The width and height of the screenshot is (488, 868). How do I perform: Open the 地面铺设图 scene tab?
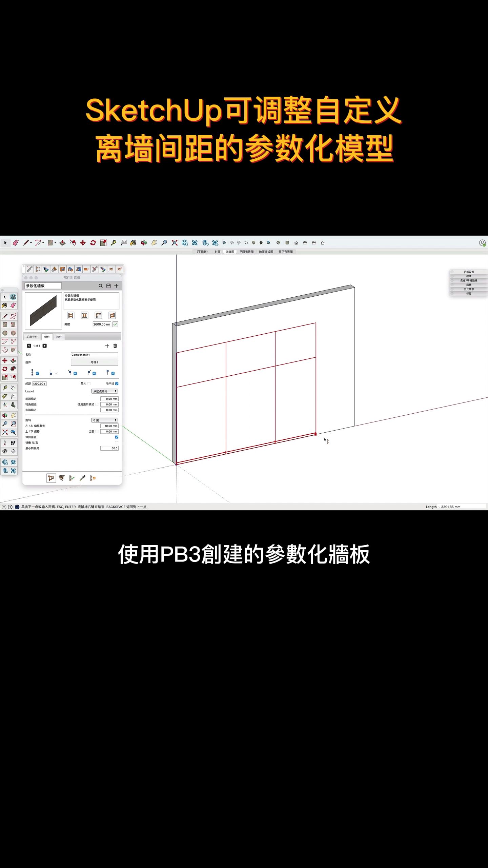(266, 252)
